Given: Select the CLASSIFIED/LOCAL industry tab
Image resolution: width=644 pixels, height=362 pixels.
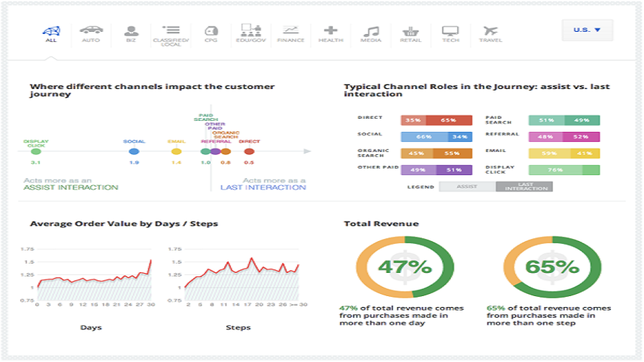Looking at the screenshot, I should pos(171,35).
